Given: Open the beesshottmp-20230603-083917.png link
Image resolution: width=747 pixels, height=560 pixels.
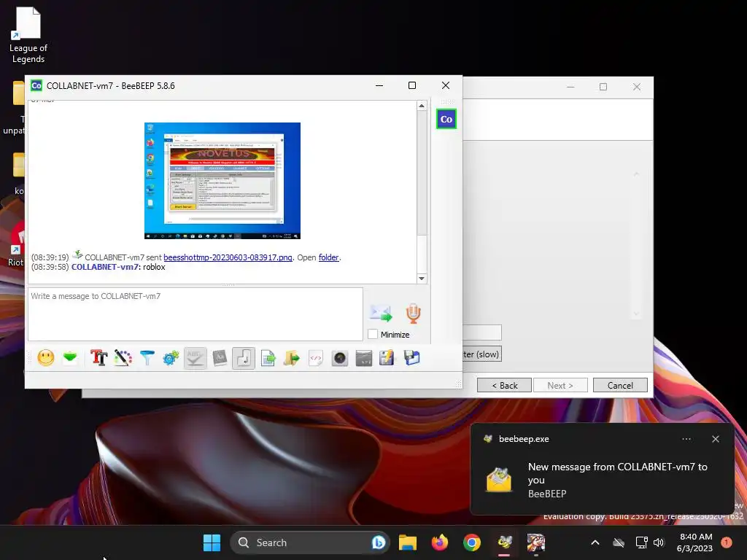Looking at the screenshot, I should (228, 257).
